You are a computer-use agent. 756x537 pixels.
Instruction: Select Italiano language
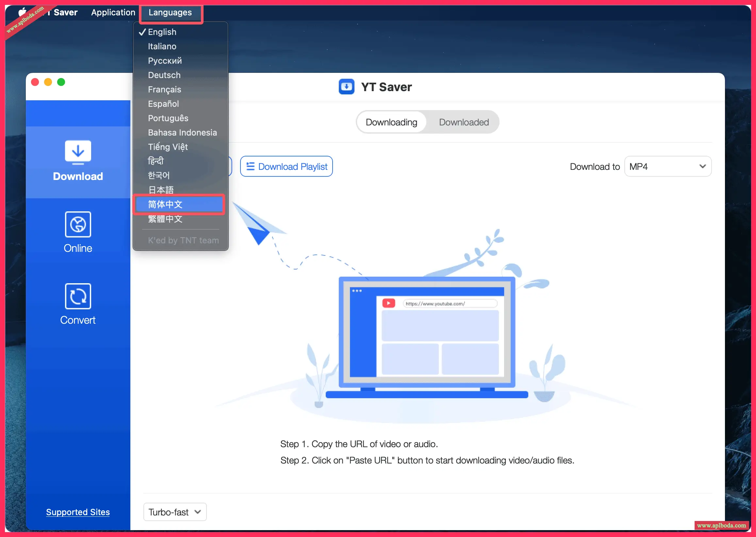181,46
